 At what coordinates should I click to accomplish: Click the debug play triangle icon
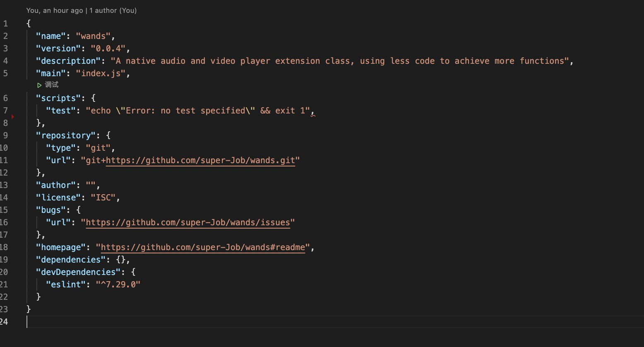39,85
